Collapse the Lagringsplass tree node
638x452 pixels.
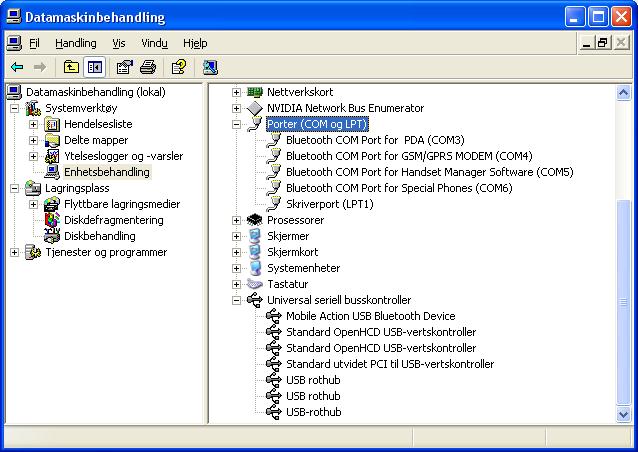tap(14, 188)
